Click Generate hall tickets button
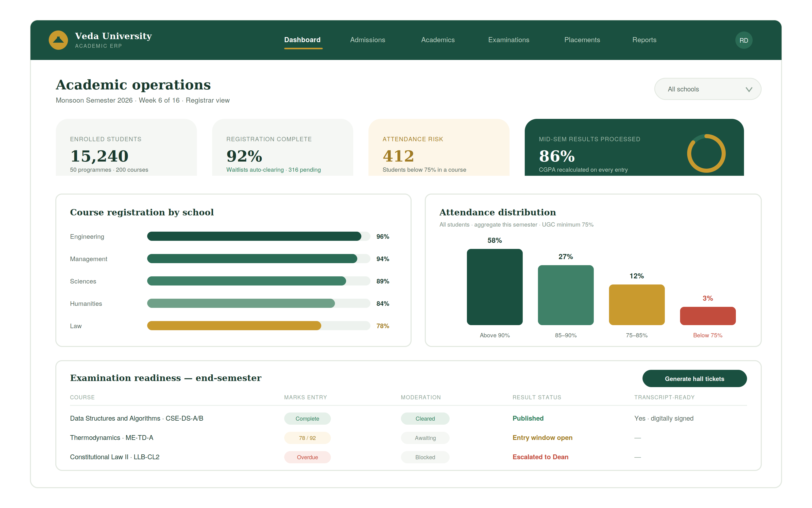The image size is (812, 508). pyautogui.click(x=694, y=379)
